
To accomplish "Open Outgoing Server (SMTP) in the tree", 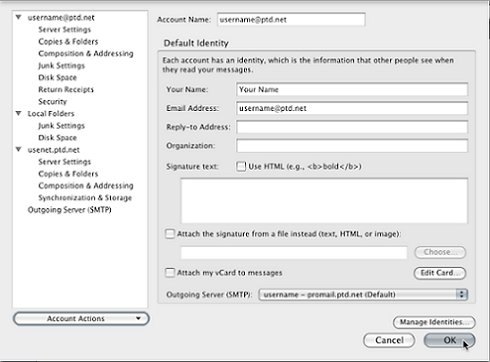I will tap(69, 210).
